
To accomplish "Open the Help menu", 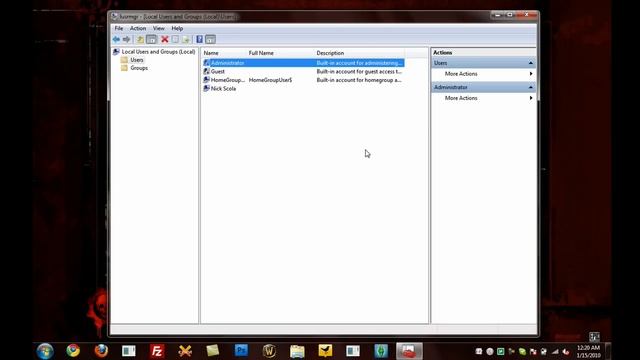I will click(x=177, y=29).
